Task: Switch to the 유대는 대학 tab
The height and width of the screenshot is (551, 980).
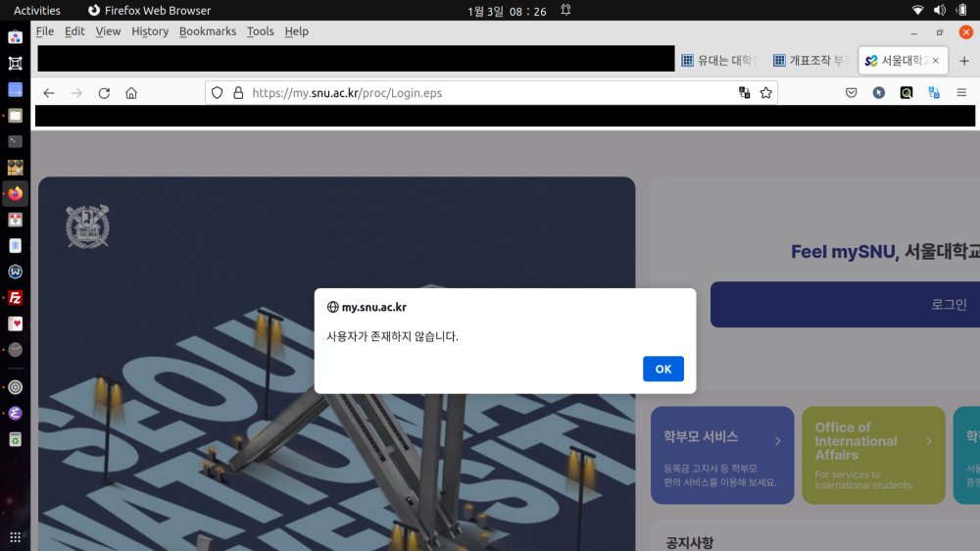Action: coord(719,61)
